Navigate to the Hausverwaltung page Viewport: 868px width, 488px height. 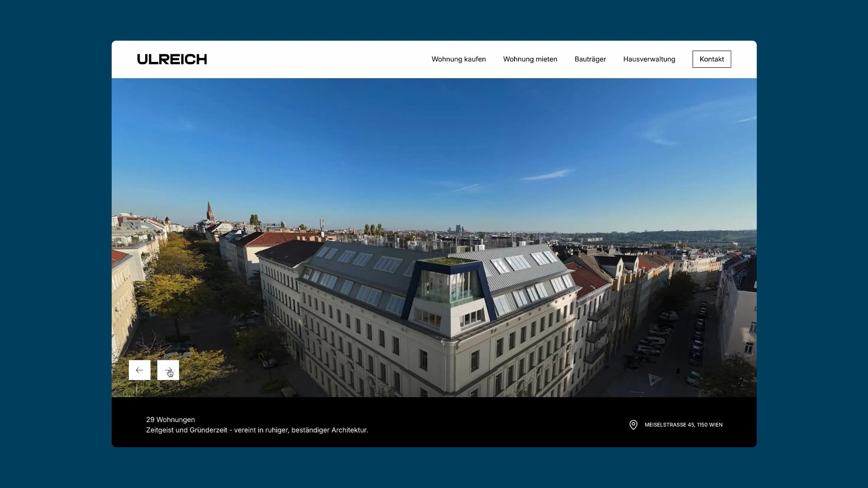click(x=649, y=59)
